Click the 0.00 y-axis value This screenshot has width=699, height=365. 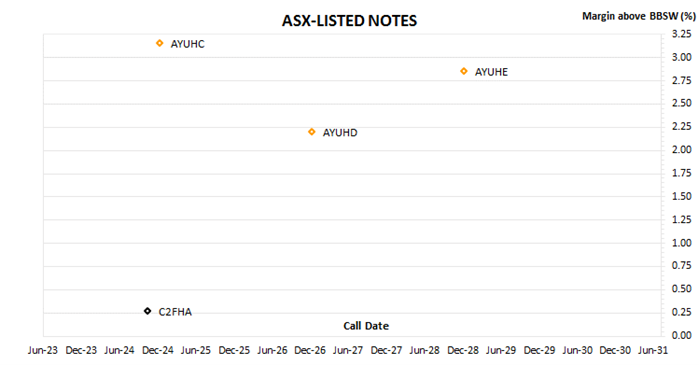tap(682, 336)
